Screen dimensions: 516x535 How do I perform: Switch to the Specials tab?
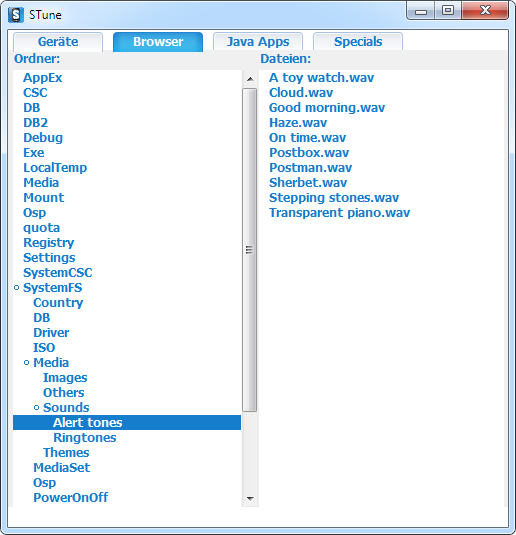[x=358, y=42]
